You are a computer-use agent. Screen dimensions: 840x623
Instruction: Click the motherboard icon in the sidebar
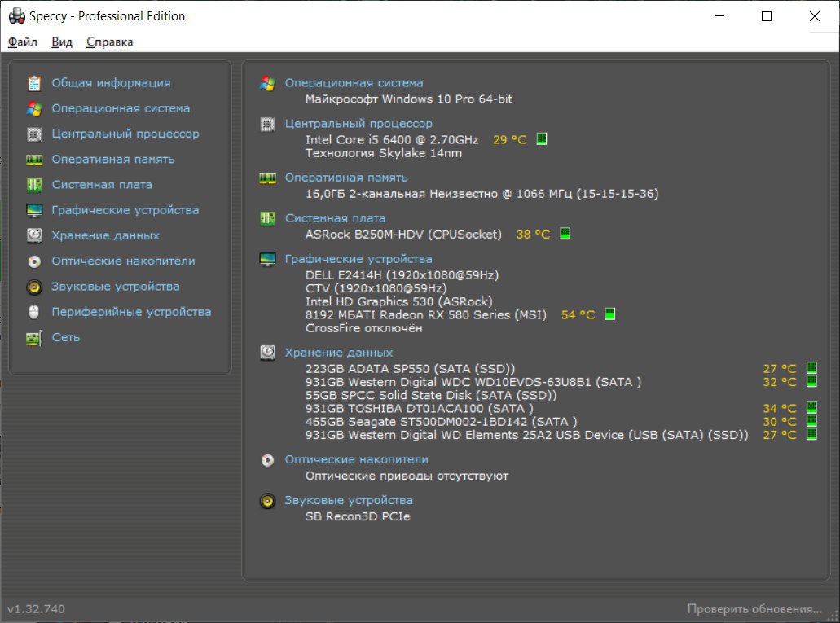pyautogui.click(x=34, y=185)
